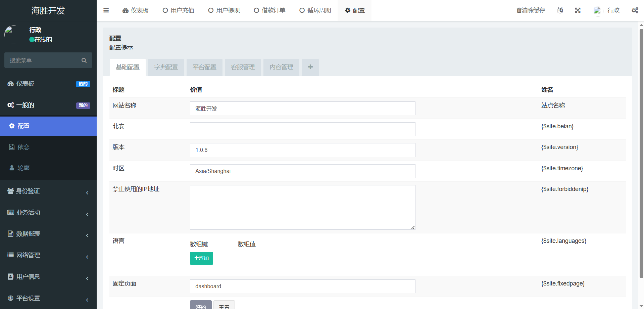Click the plus tab to add config group

point(310,67)
